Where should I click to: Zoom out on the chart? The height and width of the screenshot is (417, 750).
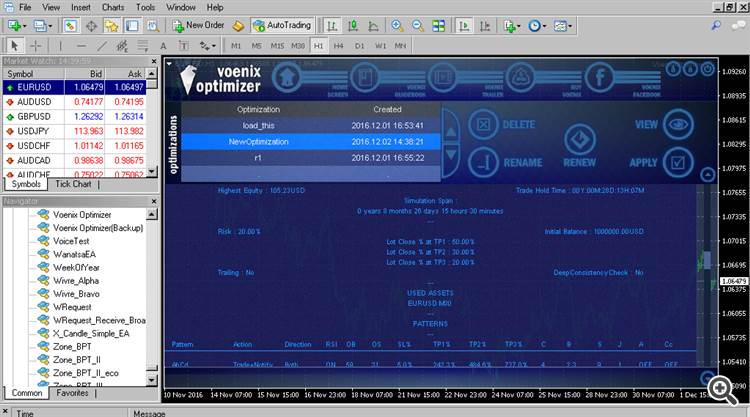(418, 26)
